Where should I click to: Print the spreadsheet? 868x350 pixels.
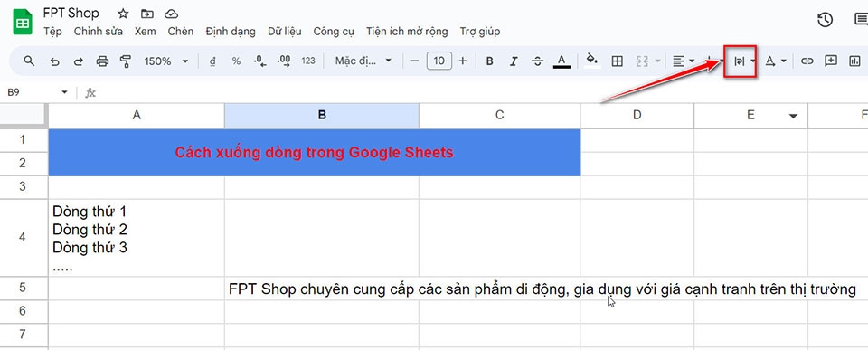102,61
